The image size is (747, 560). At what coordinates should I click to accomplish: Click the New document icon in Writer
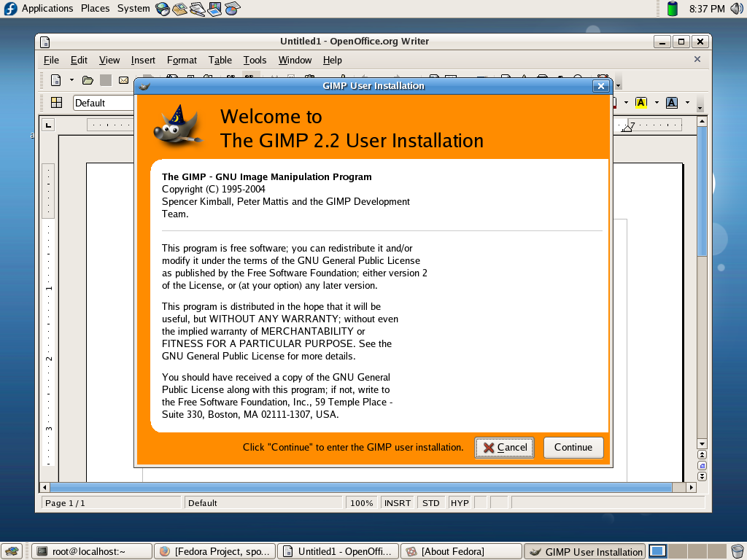[x=55, y=80]
